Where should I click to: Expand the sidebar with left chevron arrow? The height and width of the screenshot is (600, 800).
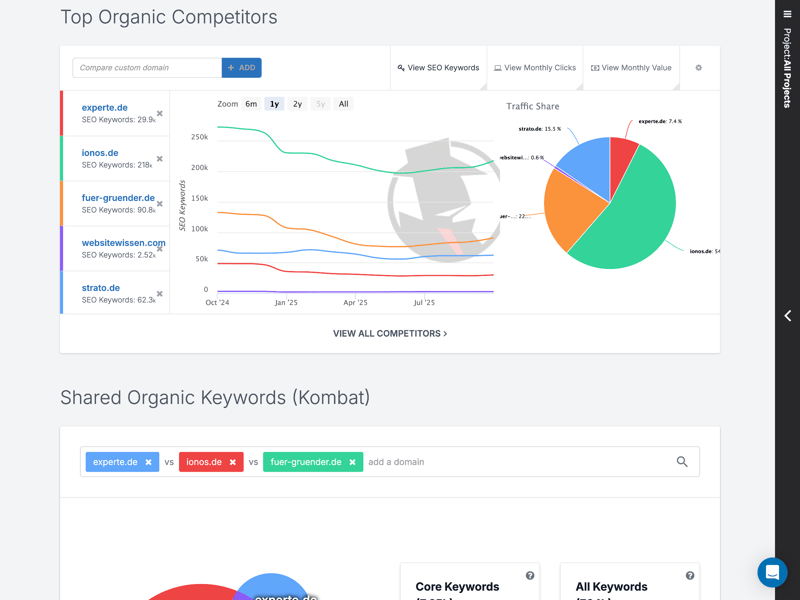point(787,316)
